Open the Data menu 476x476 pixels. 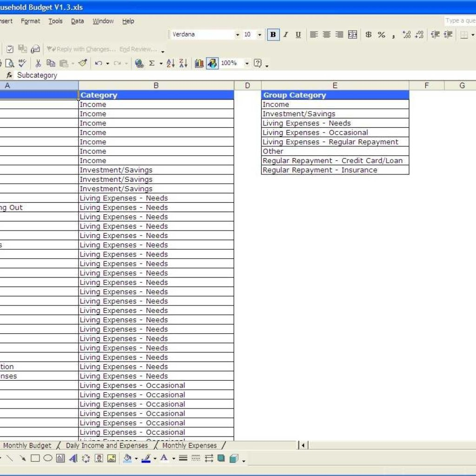coord(77,21)
